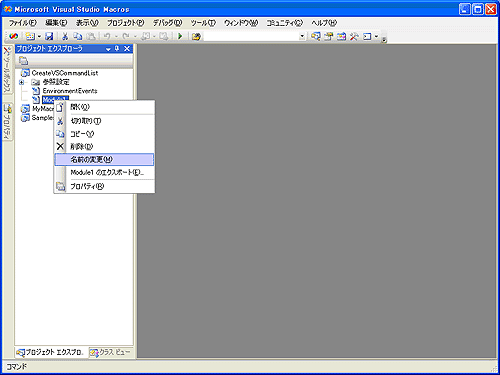Image resolution: width=500 pixels, height=375 pixels.
Task: Select the CreateVSCommandList project node
Action: point(65,73)
